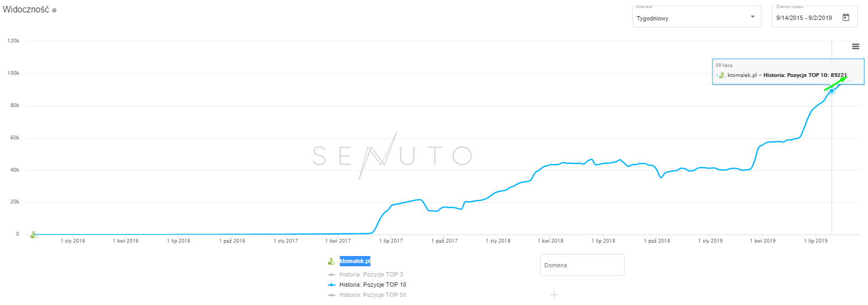The width and height of the screenshot is (868, 305).
Task: Toggle Historia: Pozycje TOP 3 series
Action: pyautogui.click(x=371, y=274)
